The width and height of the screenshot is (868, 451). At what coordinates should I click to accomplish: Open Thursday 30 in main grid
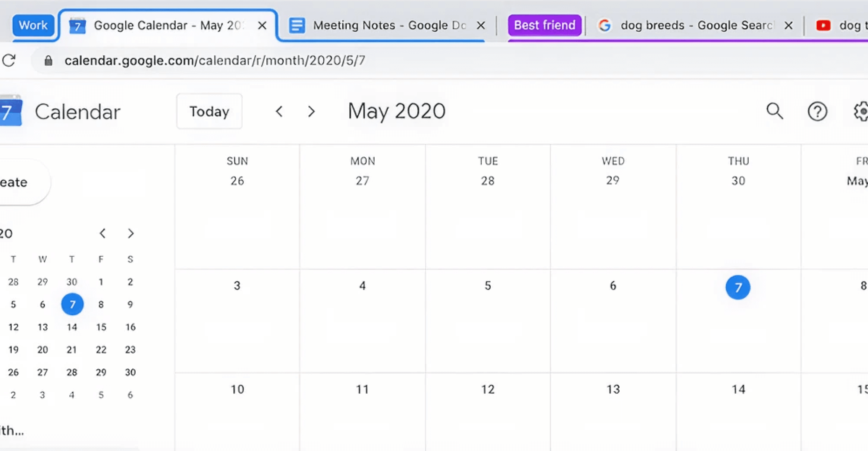click(738, 181)
